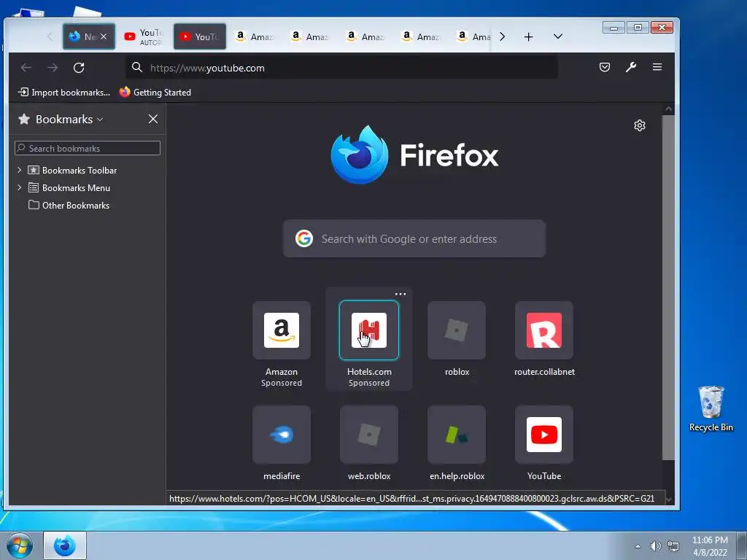This screenshot has width=747, height=560.
Task: Open the Firefox hamburger application menu
Action: click(x=657, y=67)
